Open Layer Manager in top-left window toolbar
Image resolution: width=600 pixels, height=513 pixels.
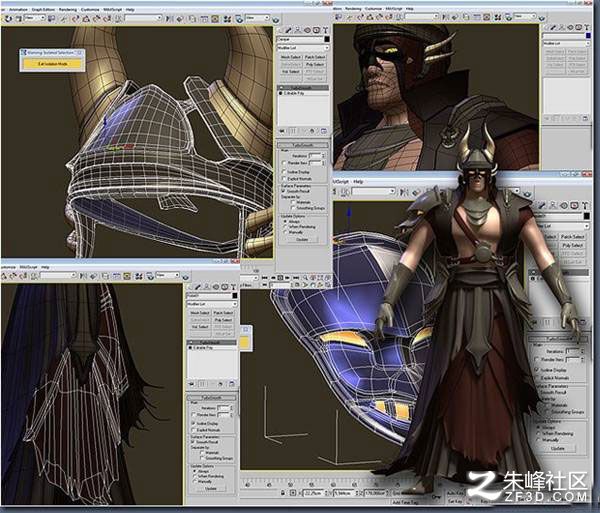(x=192, y=18)
